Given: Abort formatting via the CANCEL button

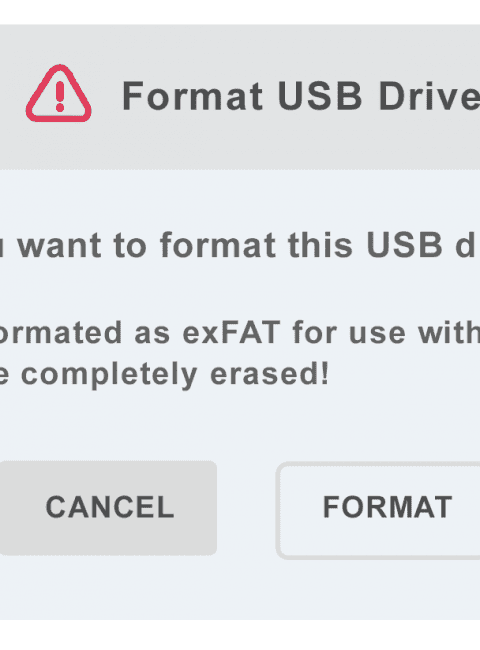Looking at the screenshot, I should [x=108, y=508].
